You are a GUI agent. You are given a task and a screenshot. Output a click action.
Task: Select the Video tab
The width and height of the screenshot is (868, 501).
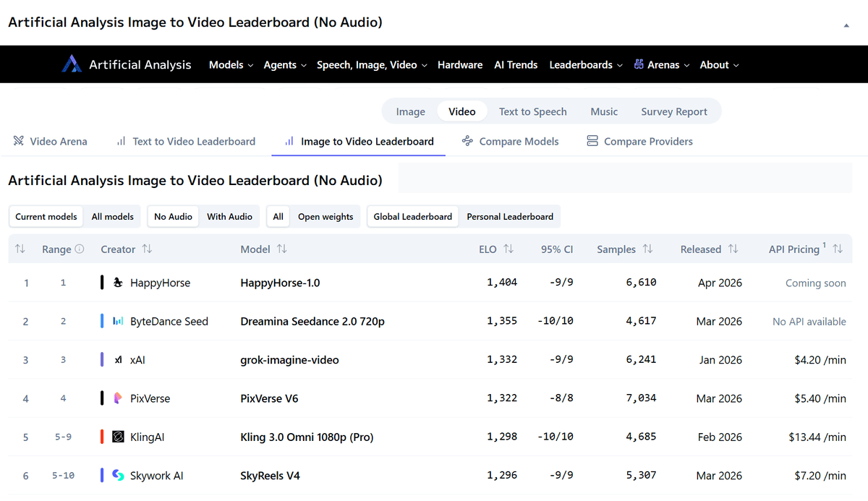point(462,111)
